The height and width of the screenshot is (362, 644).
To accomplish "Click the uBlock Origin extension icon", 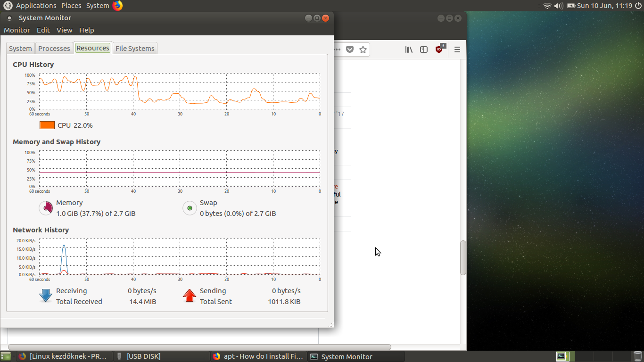I will click(440, 49).
